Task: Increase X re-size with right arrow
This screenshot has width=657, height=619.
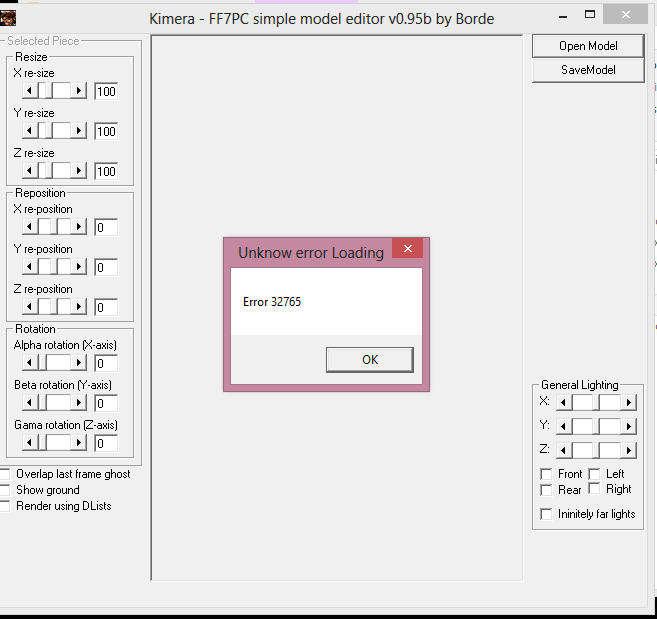Action: (x=78, y=91)
